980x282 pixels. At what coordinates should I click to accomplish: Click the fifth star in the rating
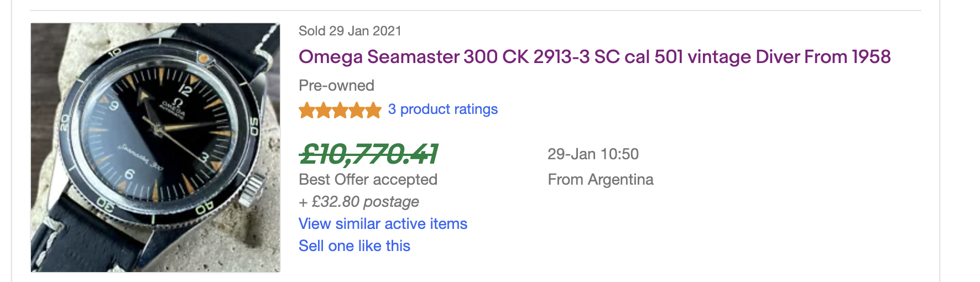(x=373, y=111)
